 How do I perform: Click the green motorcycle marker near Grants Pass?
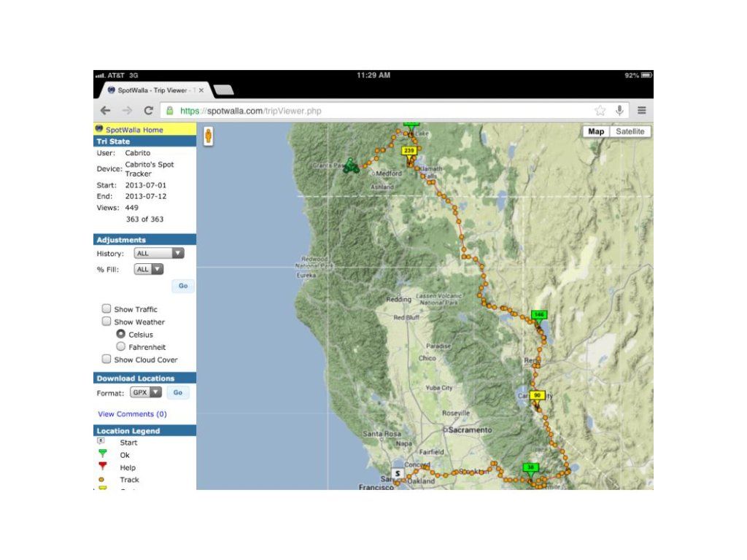click(352, 166)
